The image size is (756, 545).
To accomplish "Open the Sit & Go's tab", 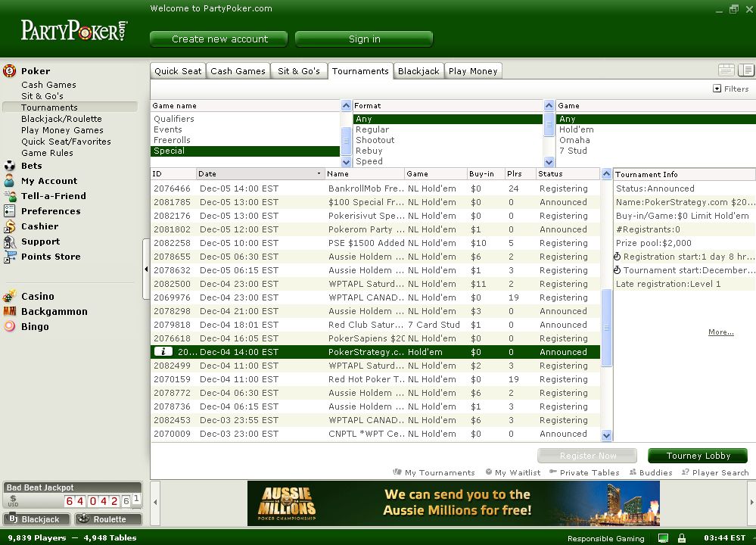I will pyautogui.click(x=299, y=71).
